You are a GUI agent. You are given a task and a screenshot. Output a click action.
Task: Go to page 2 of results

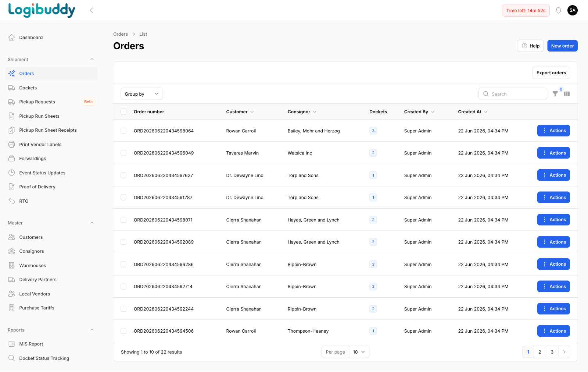[540, 352]
